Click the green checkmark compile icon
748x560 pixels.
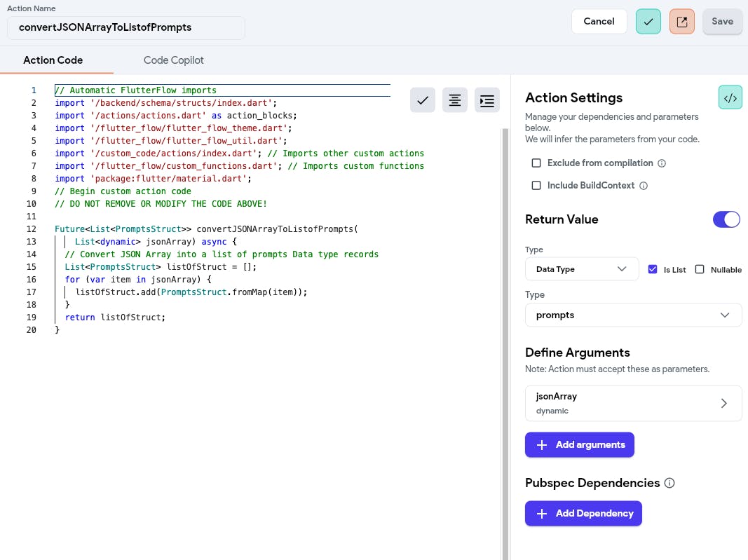pyautogui.click(x=648, y=21)
